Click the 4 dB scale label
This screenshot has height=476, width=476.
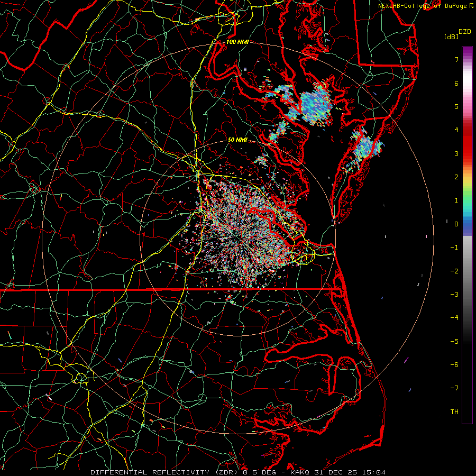point(456,130)
